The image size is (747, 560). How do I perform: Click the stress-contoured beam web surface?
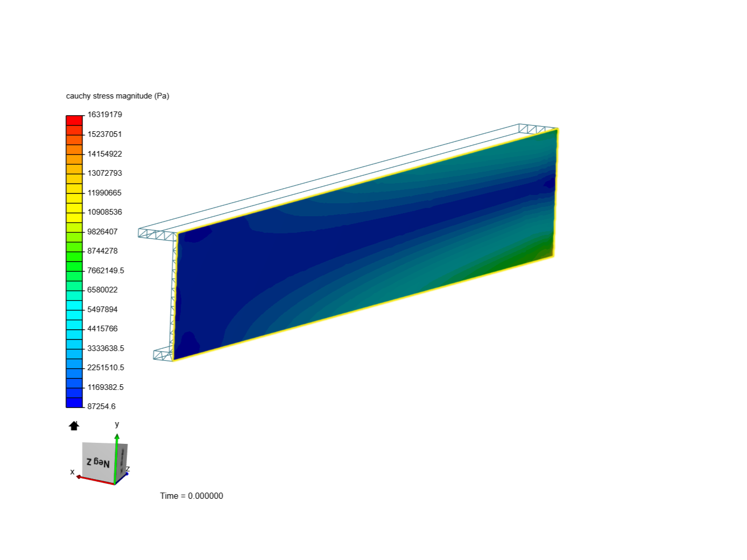(366, 244)
